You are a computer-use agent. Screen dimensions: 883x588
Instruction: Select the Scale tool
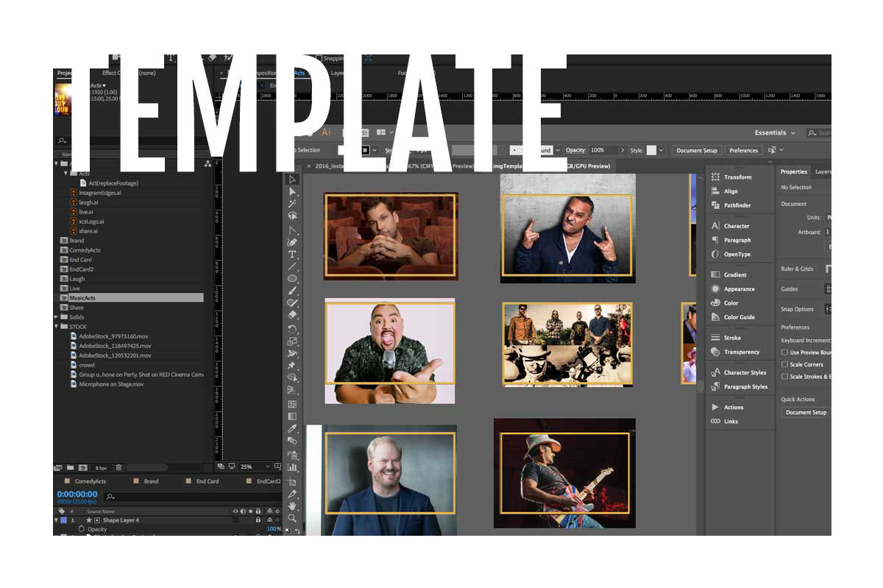point(292,341)
